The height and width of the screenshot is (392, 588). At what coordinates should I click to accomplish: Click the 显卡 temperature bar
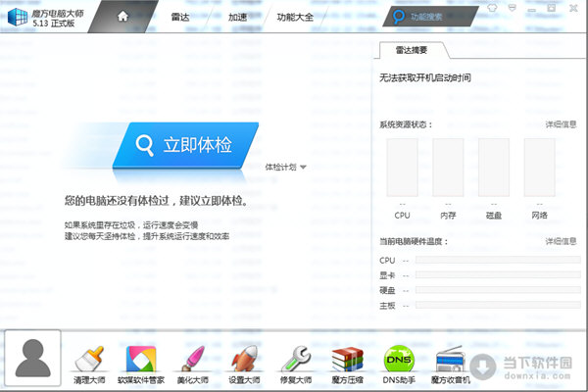point(498,275)
